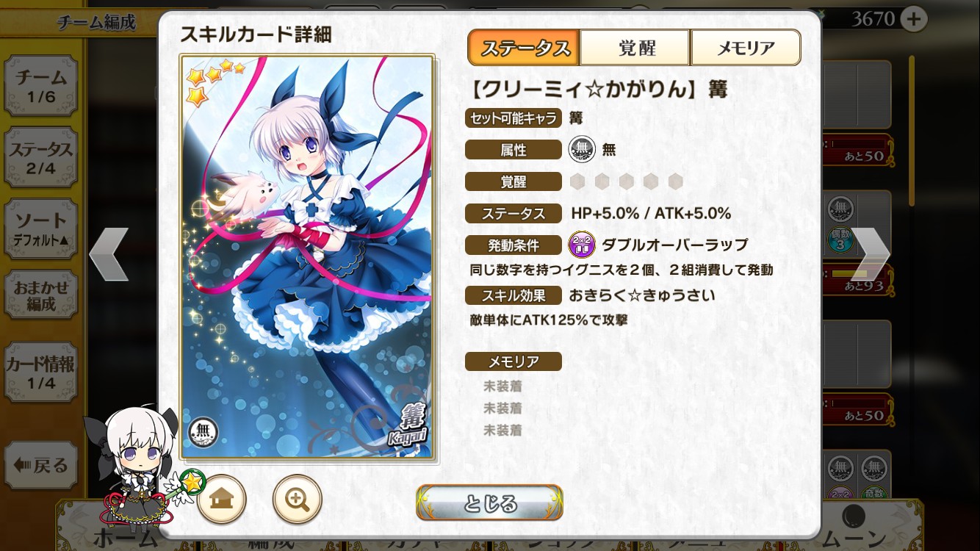The image size is (980, 551).
Task: Tap the first empty 未装着 memoria slot
Action: (x=502, y=386)
